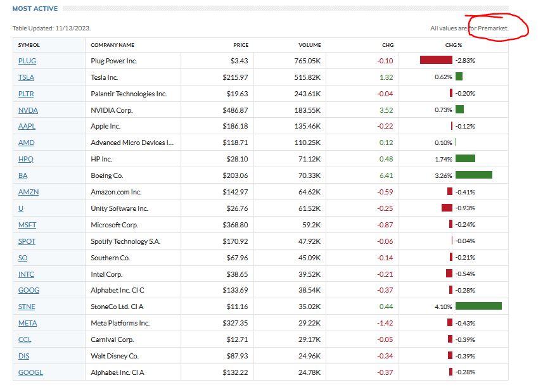Open the PLUG ticker symbol link
The image size is (543, 392).
[27, 61]
